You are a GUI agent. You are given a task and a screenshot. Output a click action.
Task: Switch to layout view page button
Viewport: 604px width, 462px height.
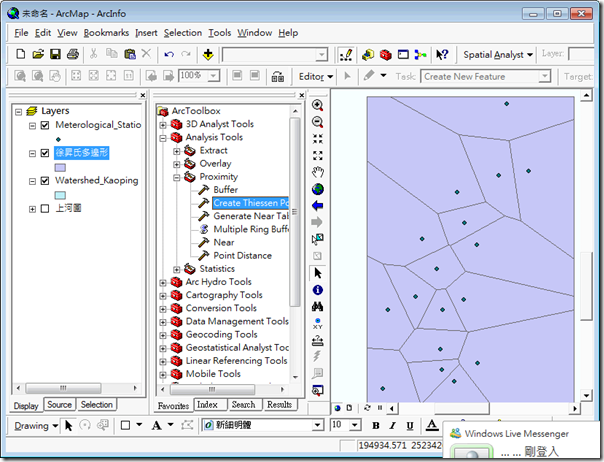coord(349,408)
